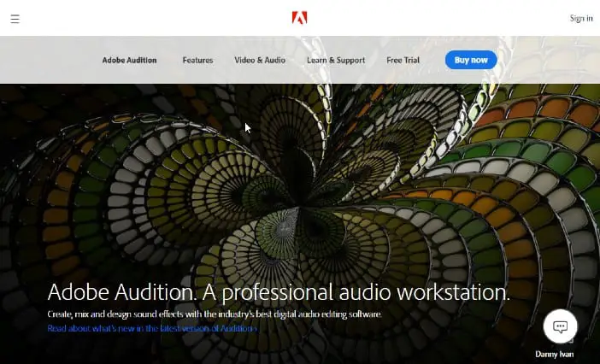Read about what's new in Audition link
The height and width of the screenshot is (364, 600).
pyautogui.click(x=152, y=328)
